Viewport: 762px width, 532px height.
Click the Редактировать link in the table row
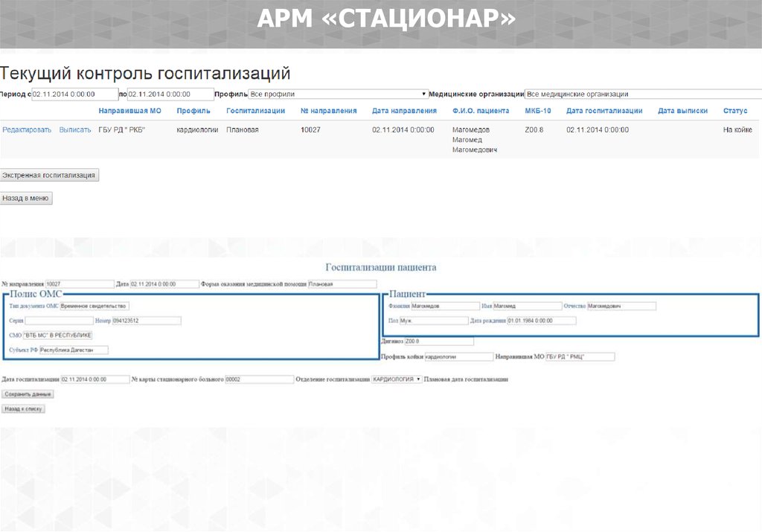tap(27, 129)
